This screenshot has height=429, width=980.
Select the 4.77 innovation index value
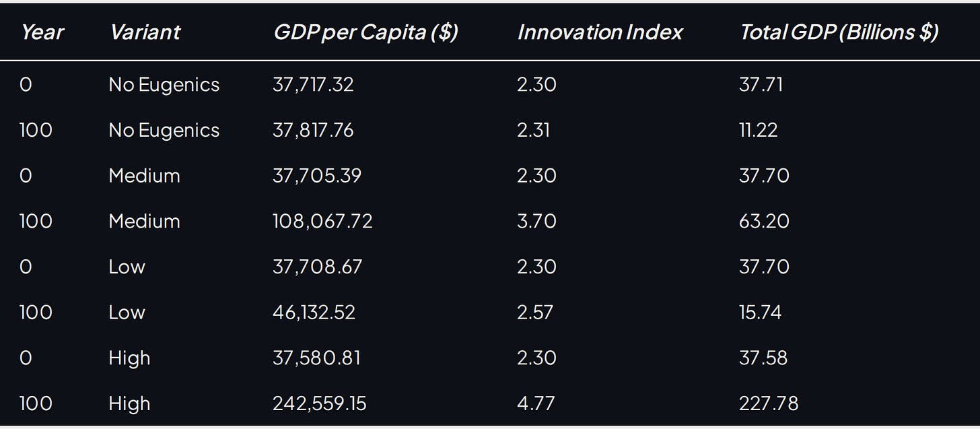point(536,403)
